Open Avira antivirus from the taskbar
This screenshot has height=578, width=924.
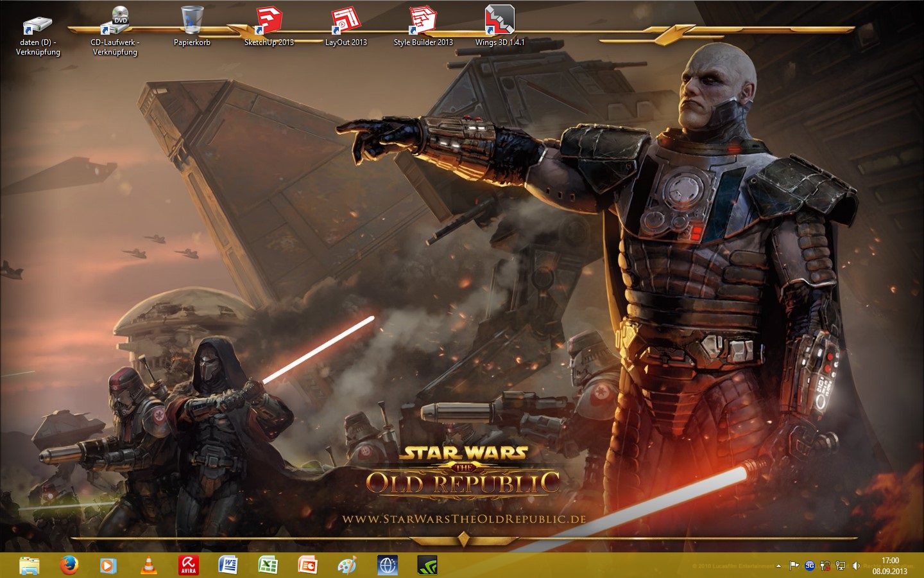pyautogui.click(x=188, y=565)
